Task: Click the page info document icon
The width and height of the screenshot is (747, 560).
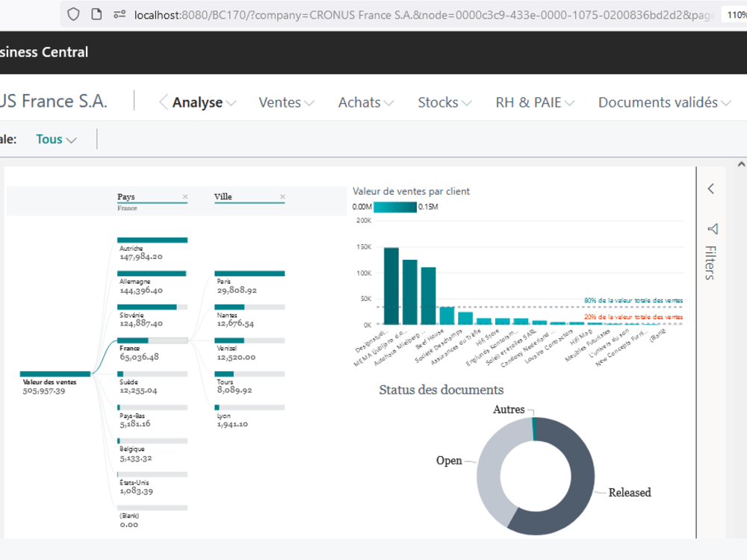Action: coord(96,14)
